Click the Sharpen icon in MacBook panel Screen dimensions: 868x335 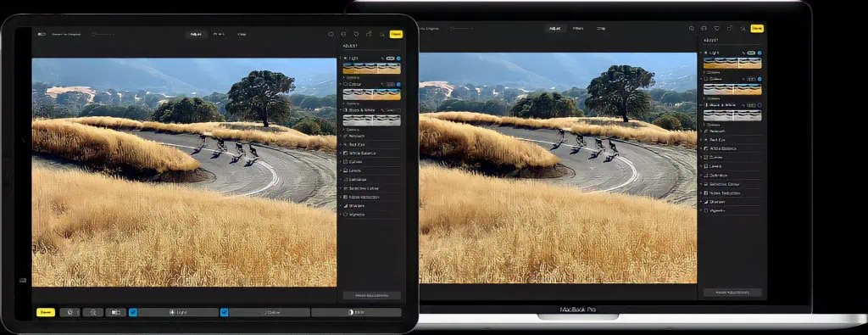(x=705, y=202)
